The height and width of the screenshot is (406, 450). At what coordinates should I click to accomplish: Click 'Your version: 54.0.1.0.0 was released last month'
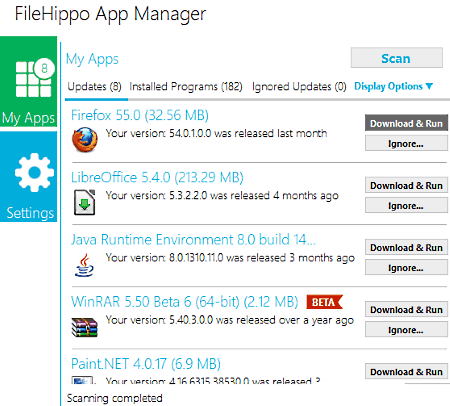216,133
